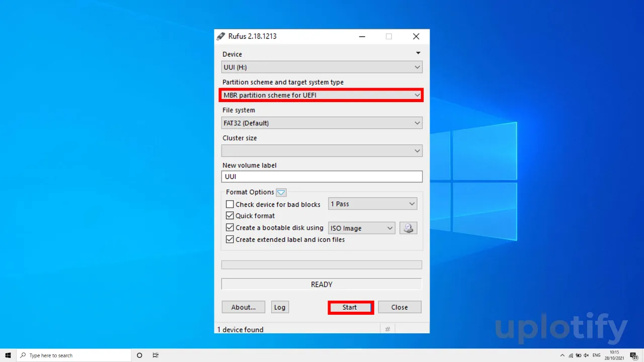Click the muted volume tray icon
This screenshot has height=362, width=644.
586,355
